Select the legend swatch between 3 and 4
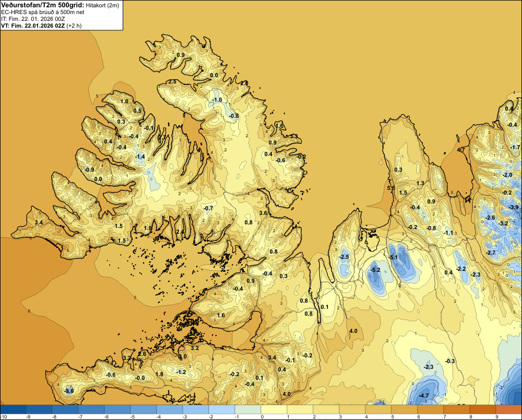 [x=352, y=409]
